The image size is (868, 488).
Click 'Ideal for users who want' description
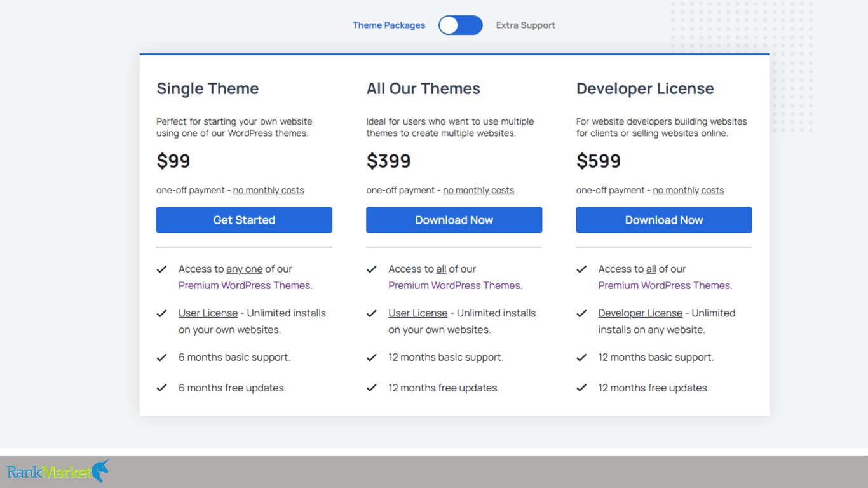(450, 127)
